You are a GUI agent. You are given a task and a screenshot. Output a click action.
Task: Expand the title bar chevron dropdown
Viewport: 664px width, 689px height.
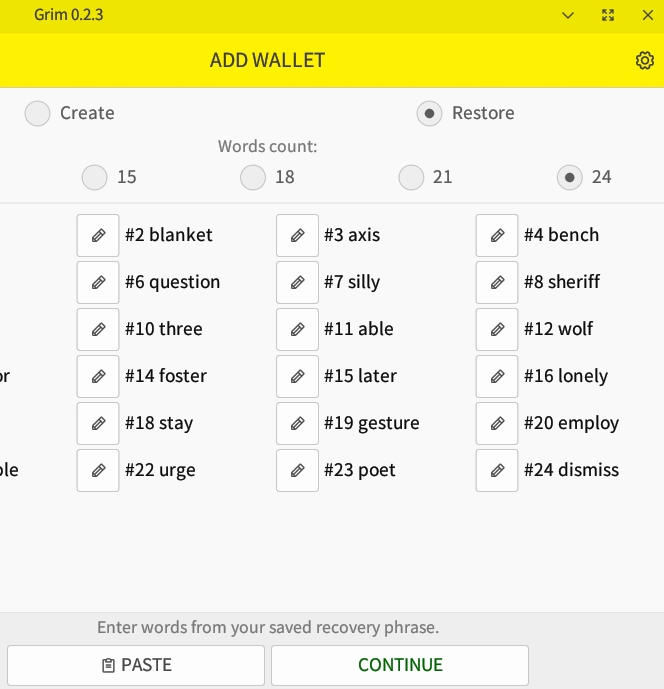[568, 15]
